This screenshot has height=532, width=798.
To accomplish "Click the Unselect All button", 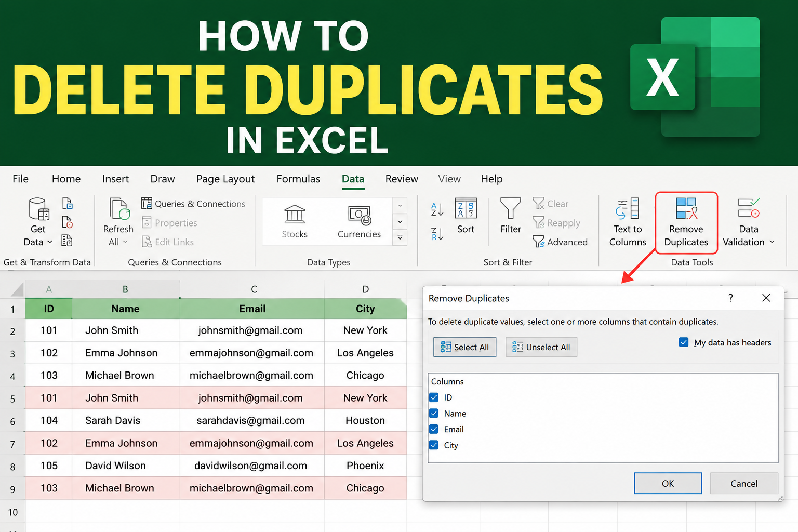I will (541, 347).
